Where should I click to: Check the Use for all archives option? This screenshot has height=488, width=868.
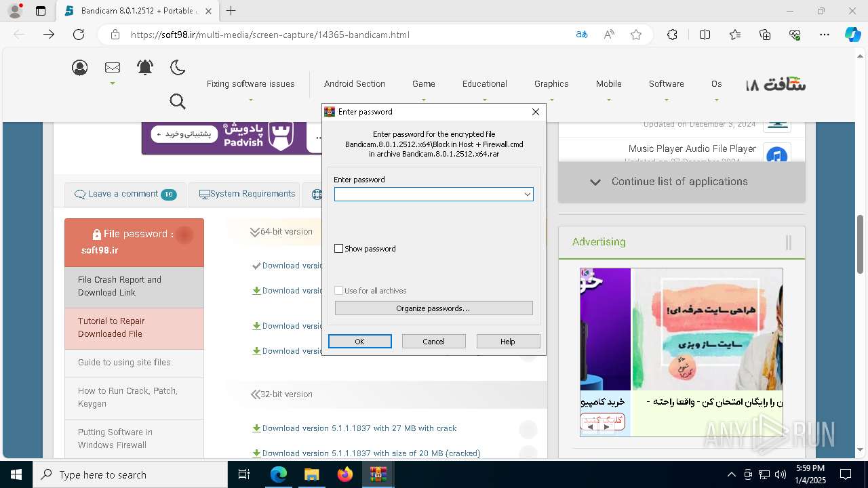339,291
